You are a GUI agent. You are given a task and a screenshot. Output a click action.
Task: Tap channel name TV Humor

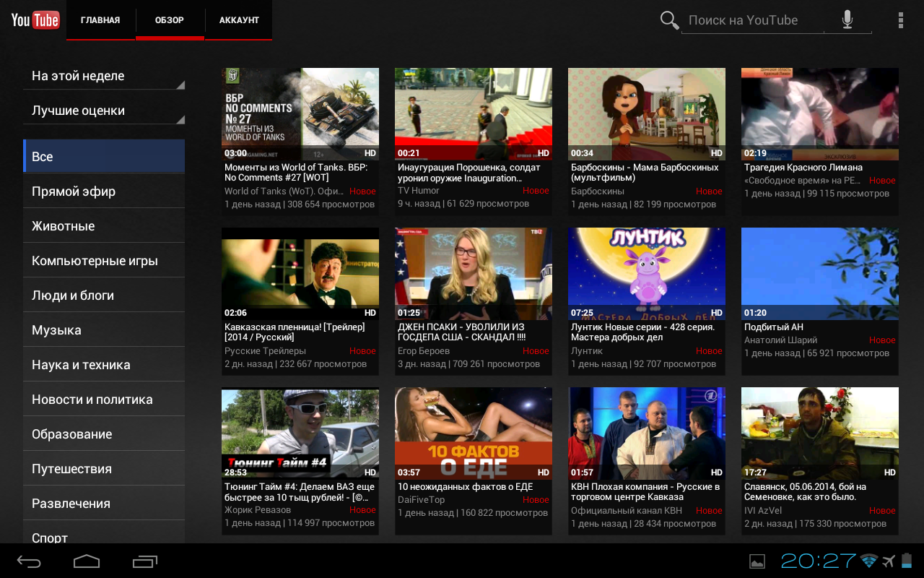[419, 191]
